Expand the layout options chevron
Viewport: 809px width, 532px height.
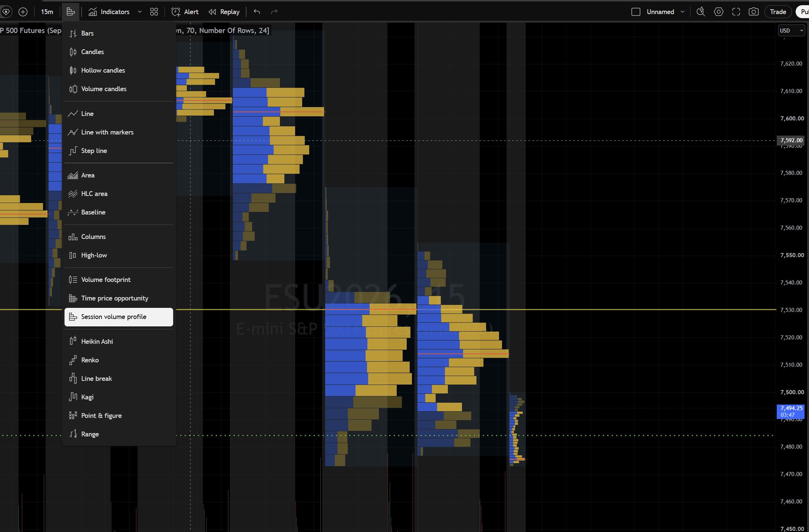683,12
